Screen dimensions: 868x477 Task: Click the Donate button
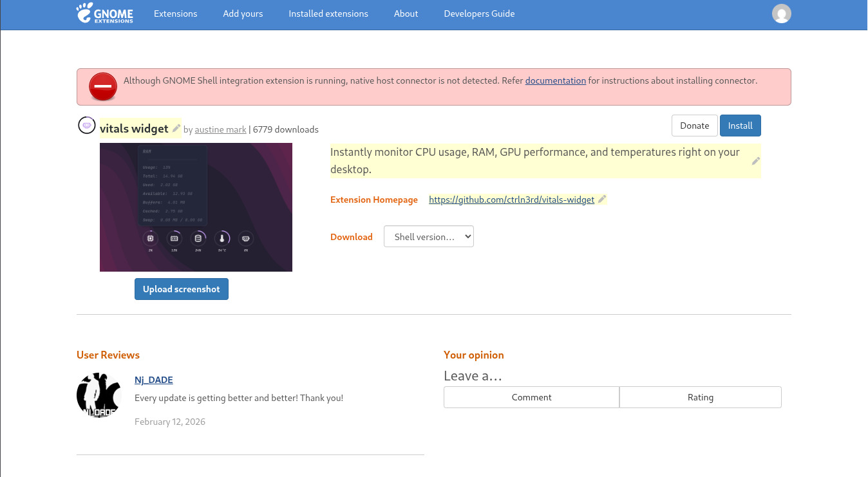coord(694,126)
